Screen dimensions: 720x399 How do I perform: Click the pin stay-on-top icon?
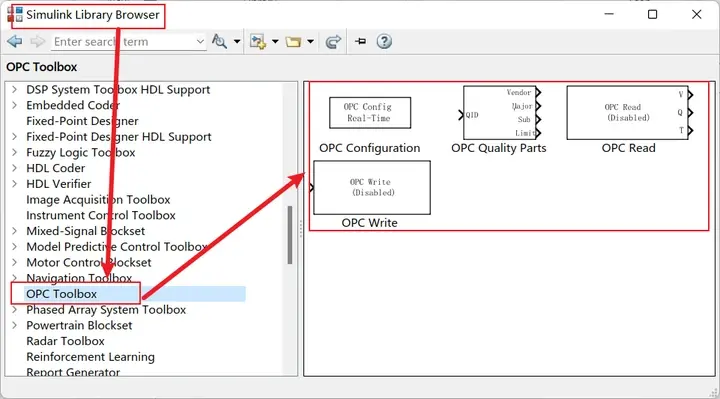(360, 41)
